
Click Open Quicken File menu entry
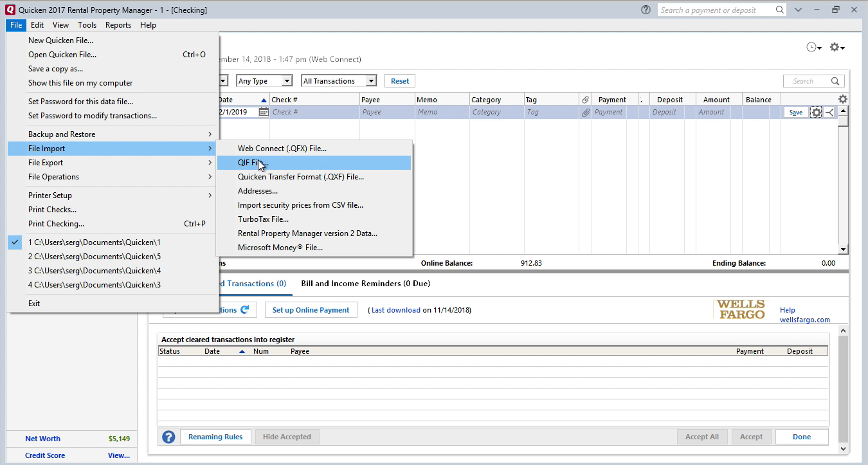click(113, 55)
